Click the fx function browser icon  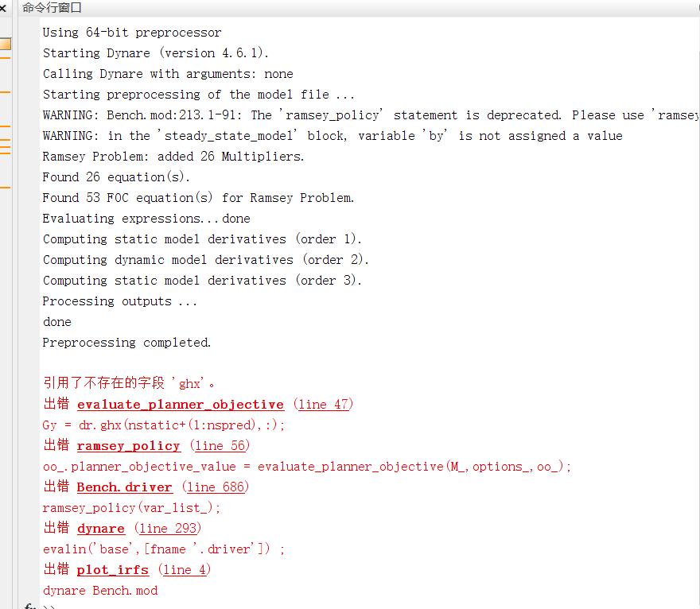(x=30, y=607)
